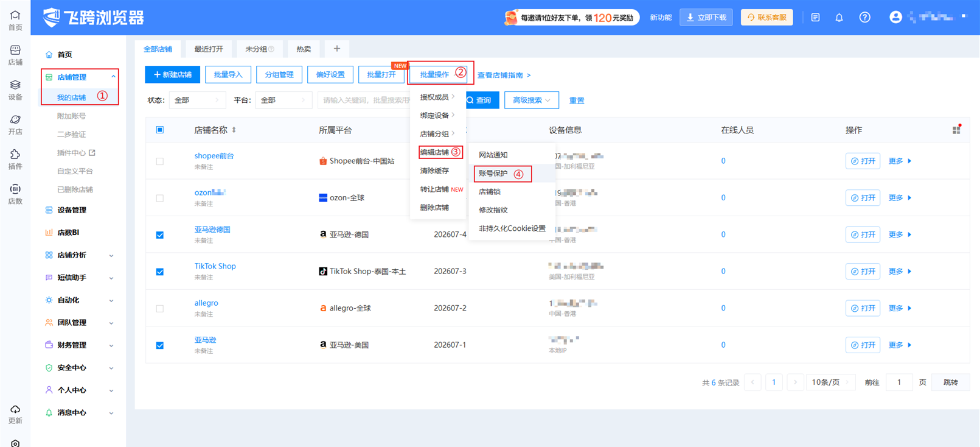Open the 10条/页 page size dropdown

[830, 382]
